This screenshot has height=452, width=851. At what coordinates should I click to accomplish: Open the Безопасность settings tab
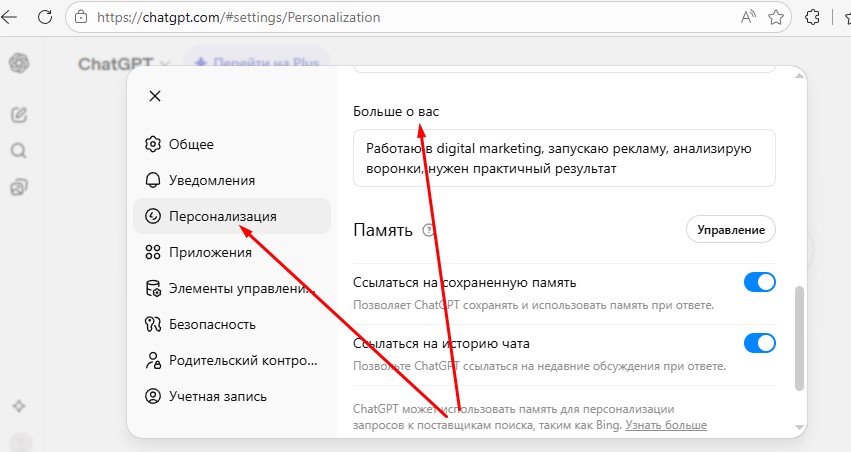point(232,324)
